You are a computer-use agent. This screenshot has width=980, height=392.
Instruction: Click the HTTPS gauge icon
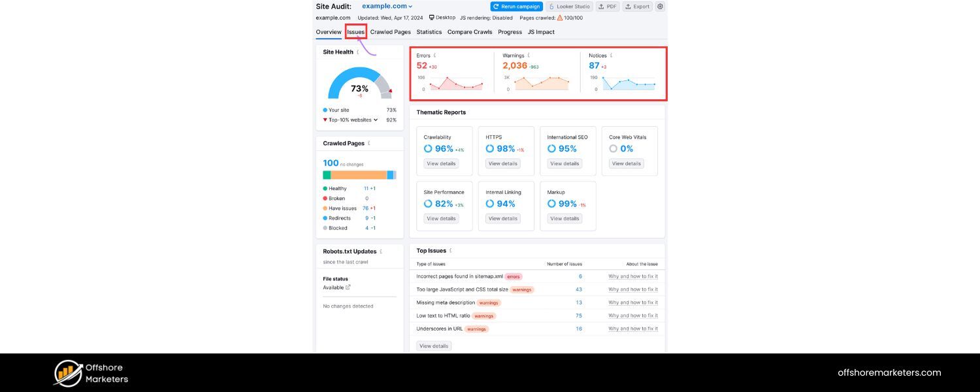tap(490, 148)
